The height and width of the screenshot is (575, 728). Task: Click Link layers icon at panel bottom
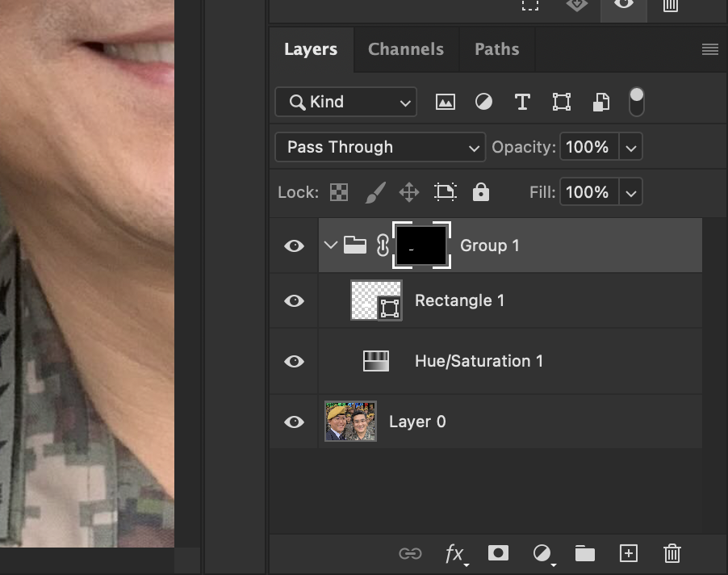(x=410, y=554)
